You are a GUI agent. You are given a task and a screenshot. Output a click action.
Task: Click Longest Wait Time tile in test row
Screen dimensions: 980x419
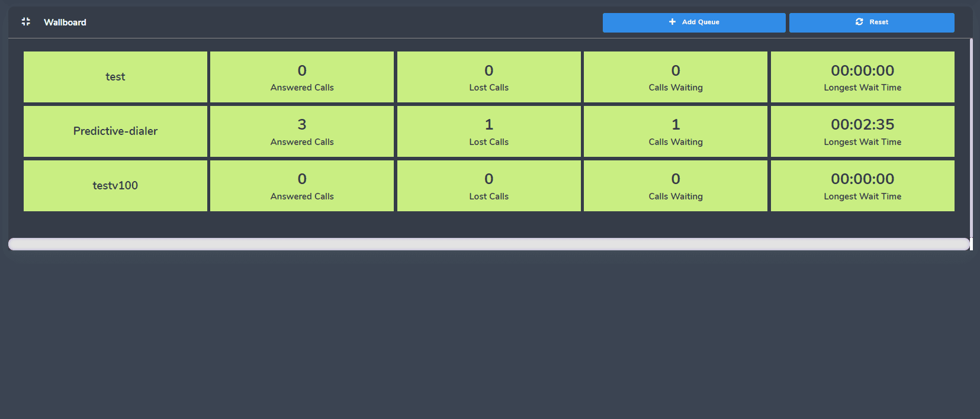(x=863, y=77)
